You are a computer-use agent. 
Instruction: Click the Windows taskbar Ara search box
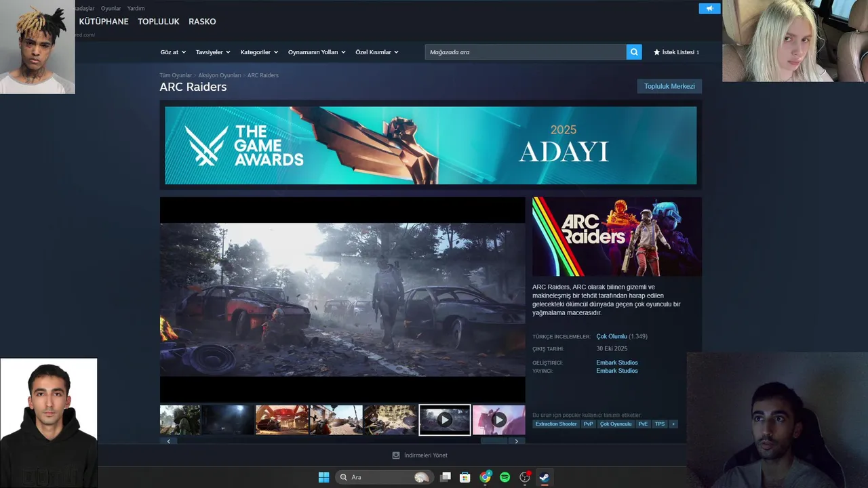tap(384, 477)
